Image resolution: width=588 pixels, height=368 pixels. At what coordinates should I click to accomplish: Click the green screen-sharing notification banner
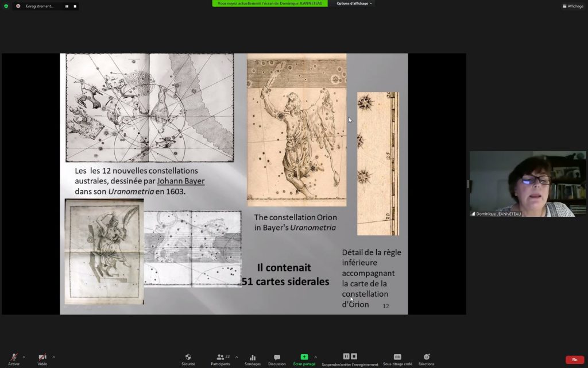[x=270, y=3]
